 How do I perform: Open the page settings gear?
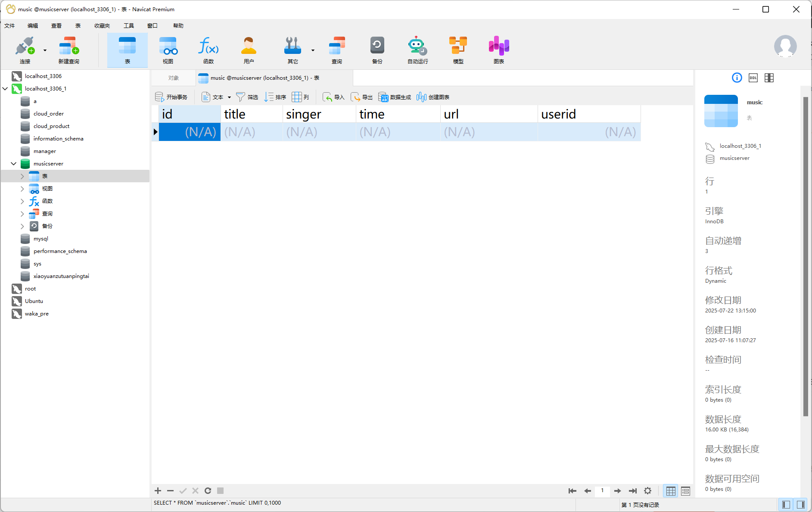click(x=647, y=491)
